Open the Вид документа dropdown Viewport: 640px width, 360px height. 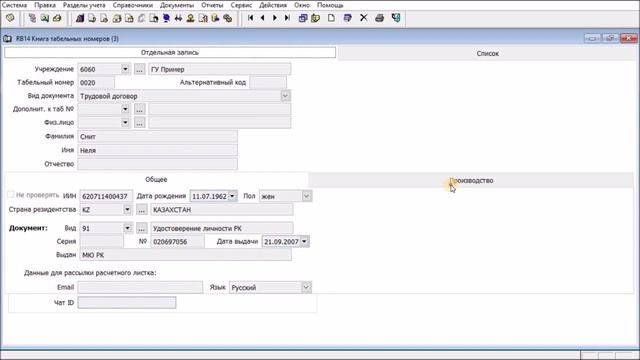click(285, 96)
